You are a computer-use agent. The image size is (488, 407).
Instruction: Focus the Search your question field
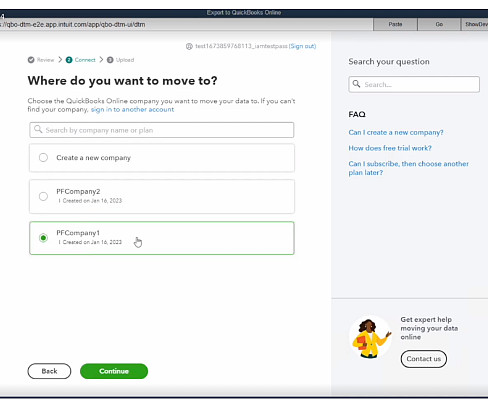pyautogui.click(x=414, y=84)
